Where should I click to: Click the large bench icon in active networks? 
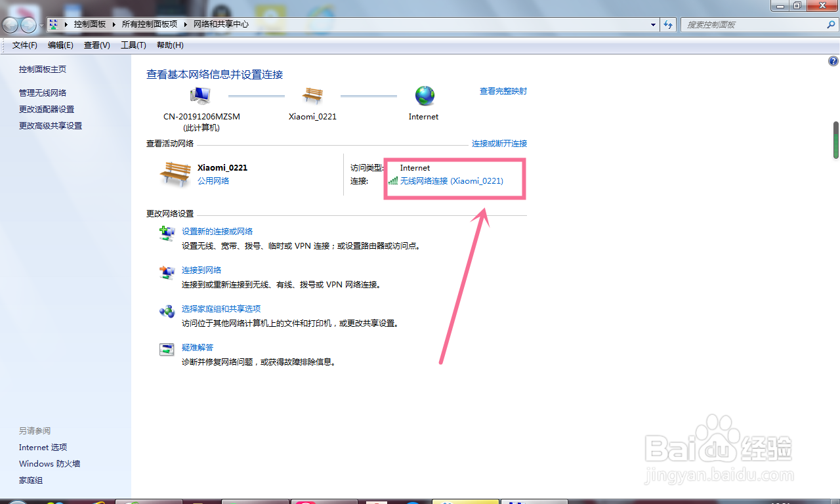175,174
